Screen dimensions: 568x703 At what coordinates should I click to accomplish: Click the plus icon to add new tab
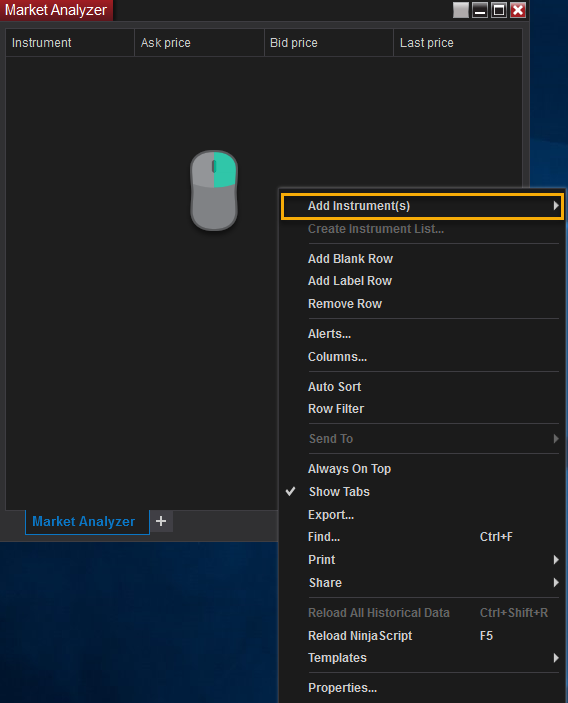point(161,521)
